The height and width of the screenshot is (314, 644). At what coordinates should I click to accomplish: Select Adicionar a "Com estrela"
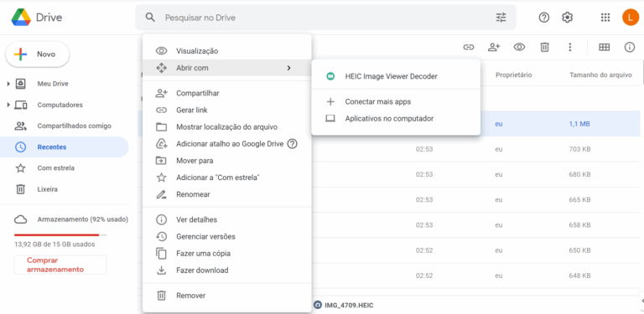coord(226,178)
